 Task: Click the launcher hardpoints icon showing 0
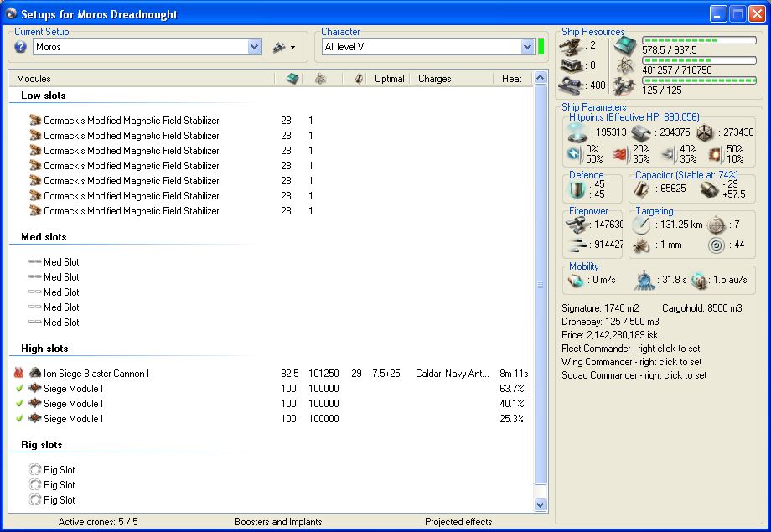click(x=572, y=65)
